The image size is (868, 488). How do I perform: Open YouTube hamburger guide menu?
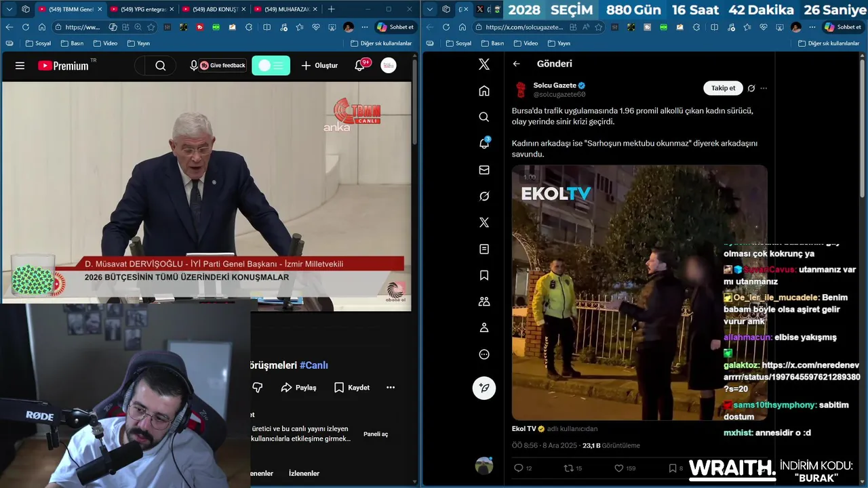coord(20,66)
